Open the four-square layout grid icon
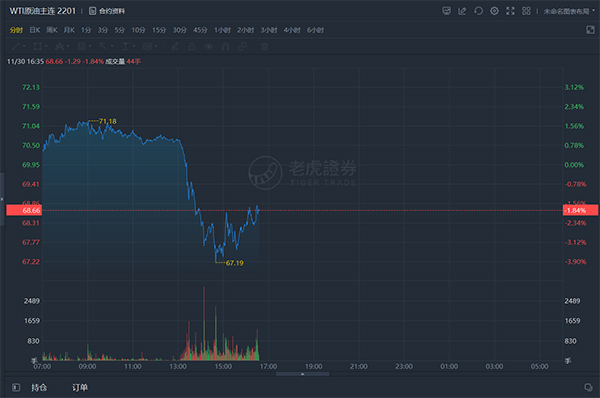Viewport: 600px width, 398px height. click(527, 11)
